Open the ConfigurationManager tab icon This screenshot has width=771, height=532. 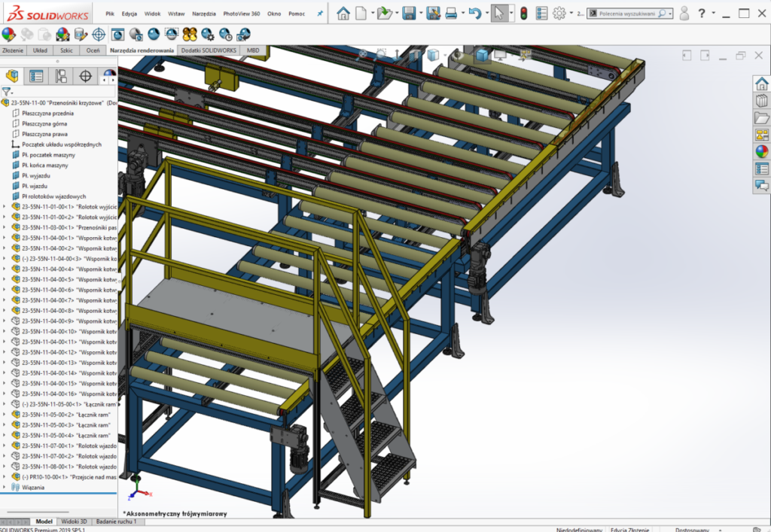[61, 76]
